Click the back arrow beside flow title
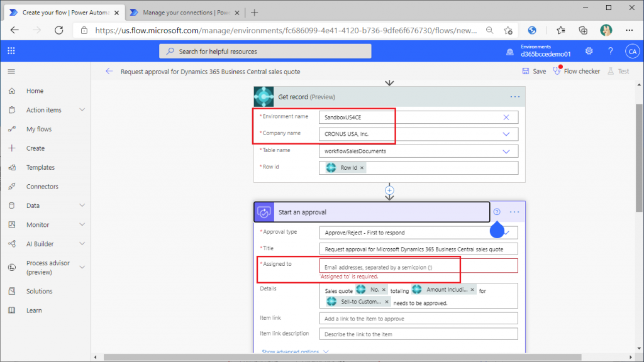Screen dimensions: 644x362 [x=109, y=72]
